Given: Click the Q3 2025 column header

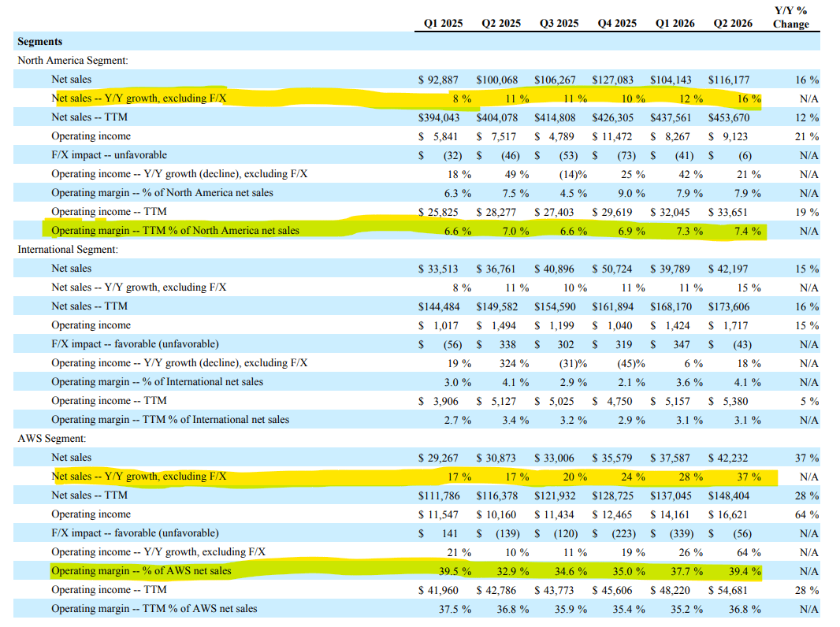Looking at the screenshot, I should tap(559, 24).
